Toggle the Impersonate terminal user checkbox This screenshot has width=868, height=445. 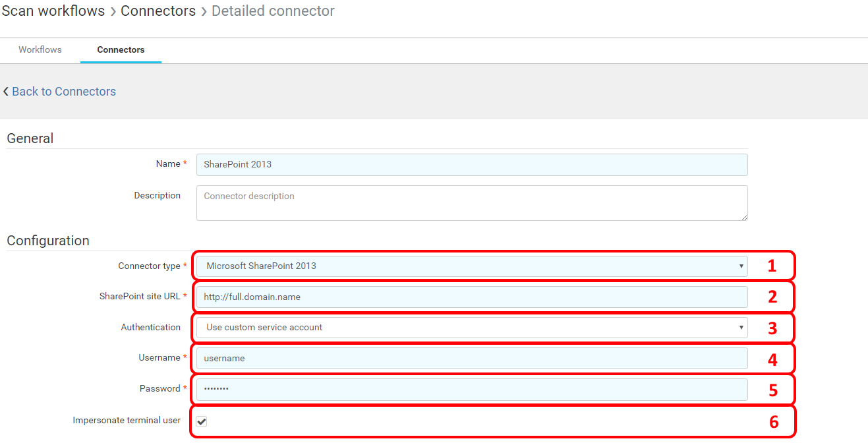click(202, 421)
